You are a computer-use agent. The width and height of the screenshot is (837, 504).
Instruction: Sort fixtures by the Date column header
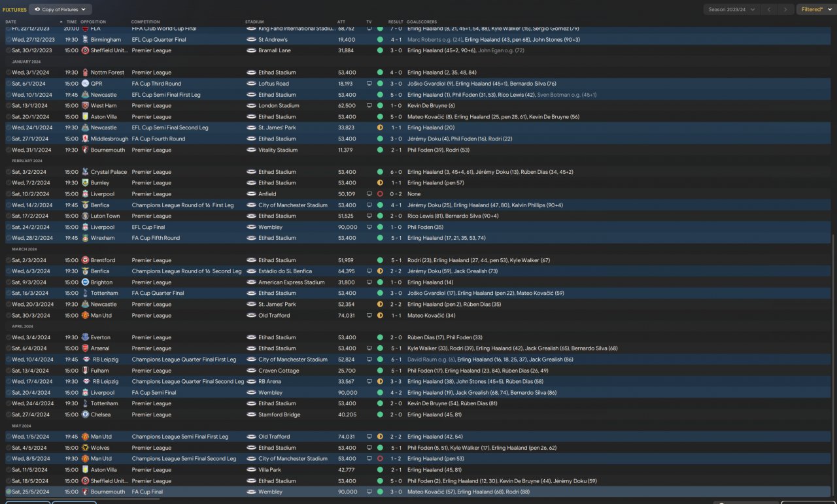click(x=11, y=22)
